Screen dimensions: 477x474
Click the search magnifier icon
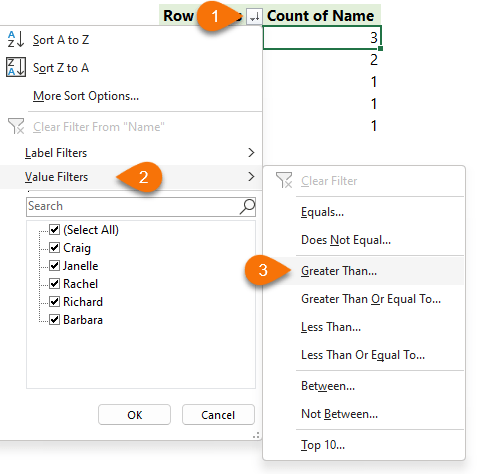point(247,206)
